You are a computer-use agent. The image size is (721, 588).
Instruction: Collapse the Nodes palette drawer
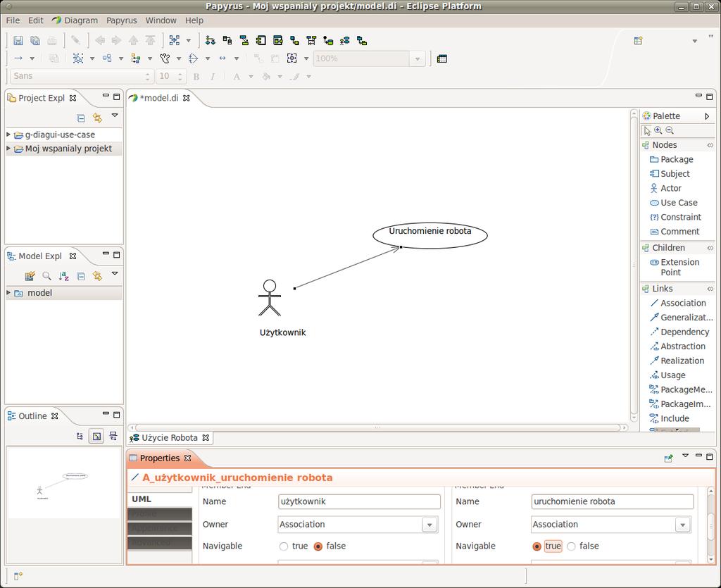point(710,145)
